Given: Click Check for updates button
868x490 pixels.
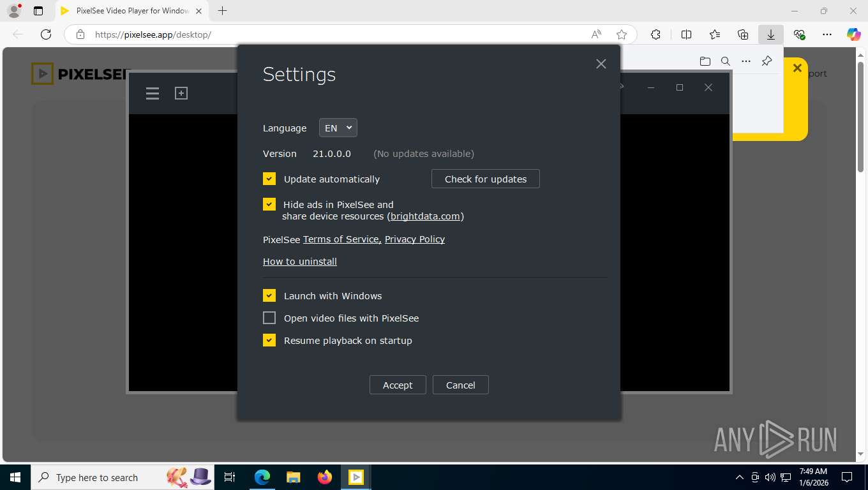Looking at the screenshot, I should [486, 179].
